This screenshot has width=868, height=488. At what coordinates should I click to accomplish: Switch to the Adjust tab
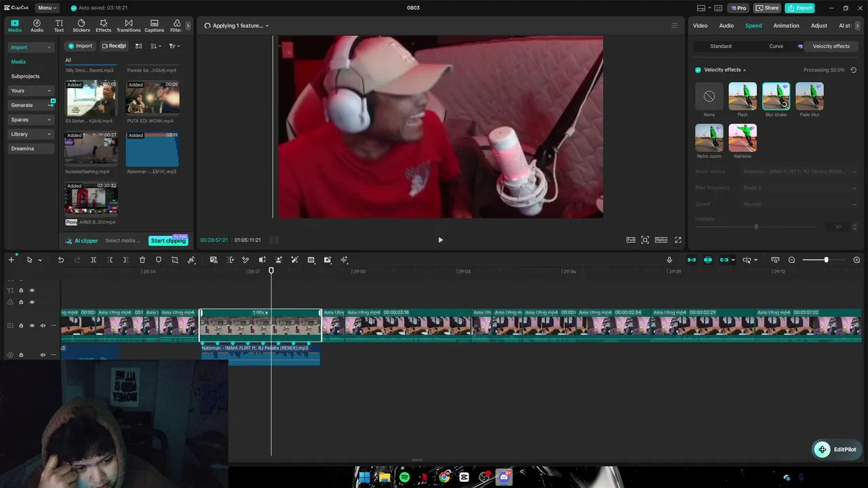[819, 26]
